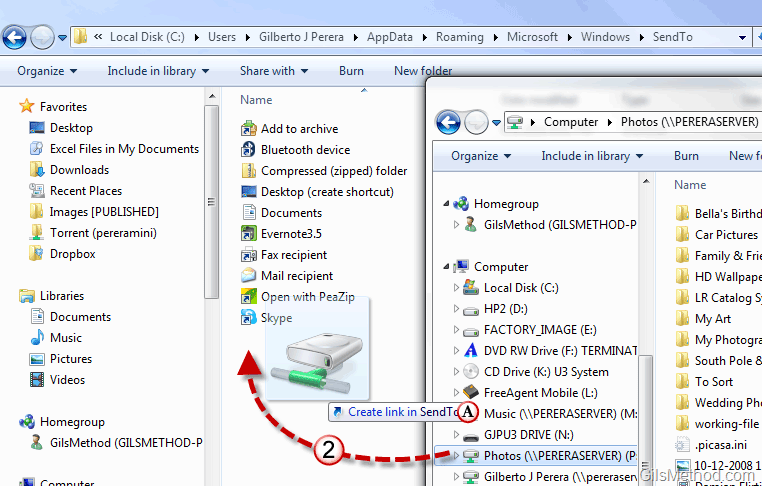Select Compressed (zipped) folder item

pyautogui.click(x=324, y=171)
